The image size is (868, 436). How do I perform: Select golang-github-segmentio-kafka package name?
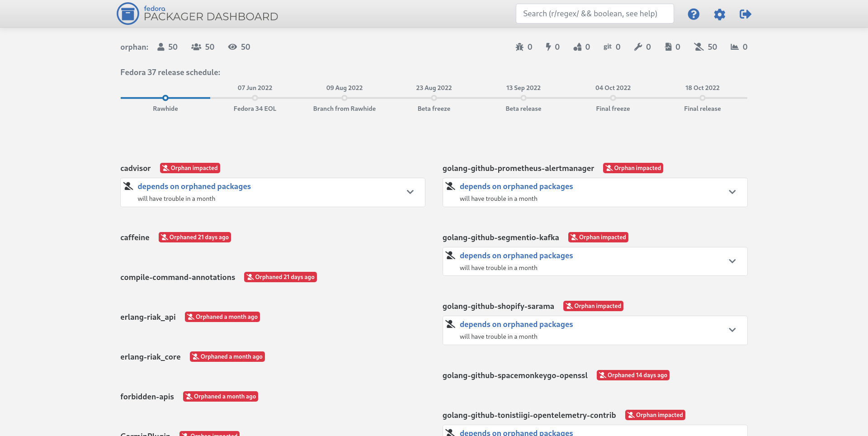point(501,237)
